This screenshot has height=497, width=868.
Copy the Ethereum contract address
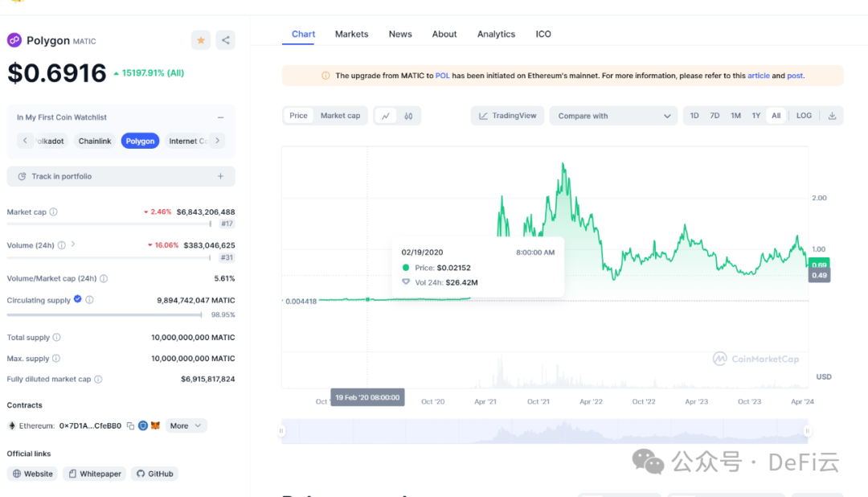point(130,426)
